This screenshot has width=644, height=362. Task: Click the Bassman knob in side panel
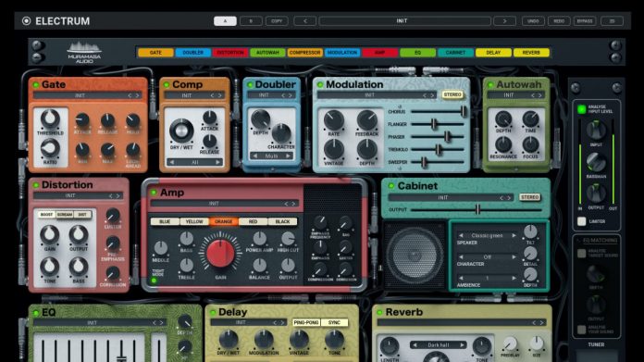[596, 162]
